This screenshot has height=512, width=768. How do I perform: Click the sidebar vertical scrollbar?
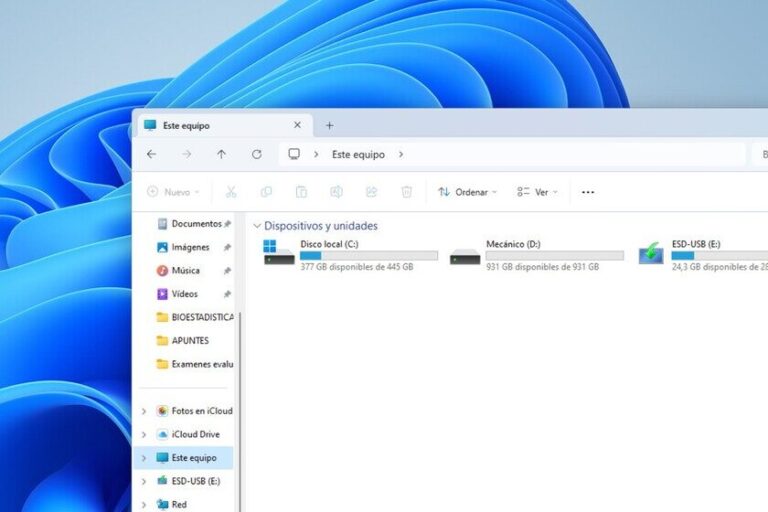240,412
